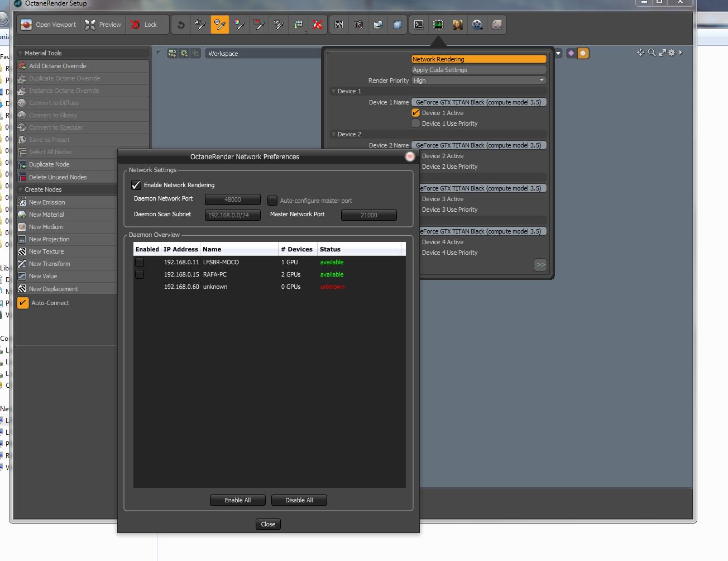Click the red X toolbar icon
Screen dimensions: 728x561
click(x=317, y=25)
